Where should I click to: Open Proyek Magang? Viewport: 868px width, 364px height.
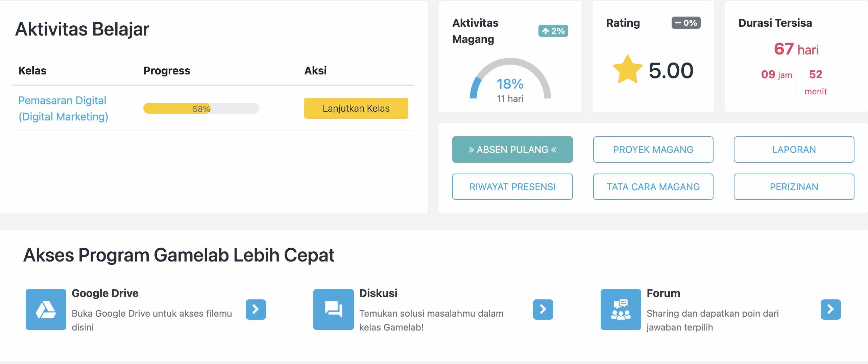point(653,149)
